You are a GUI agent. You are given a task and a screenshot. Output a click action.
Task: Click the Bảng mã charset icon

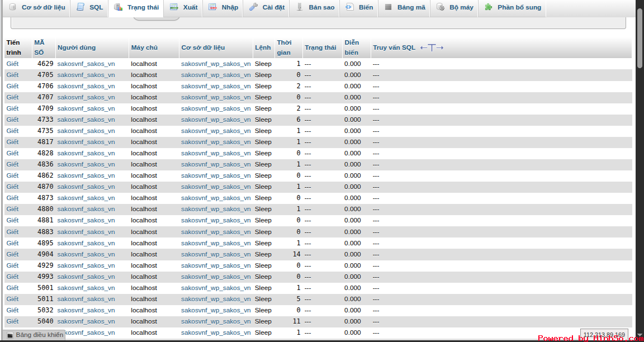[x=389, y=7]
